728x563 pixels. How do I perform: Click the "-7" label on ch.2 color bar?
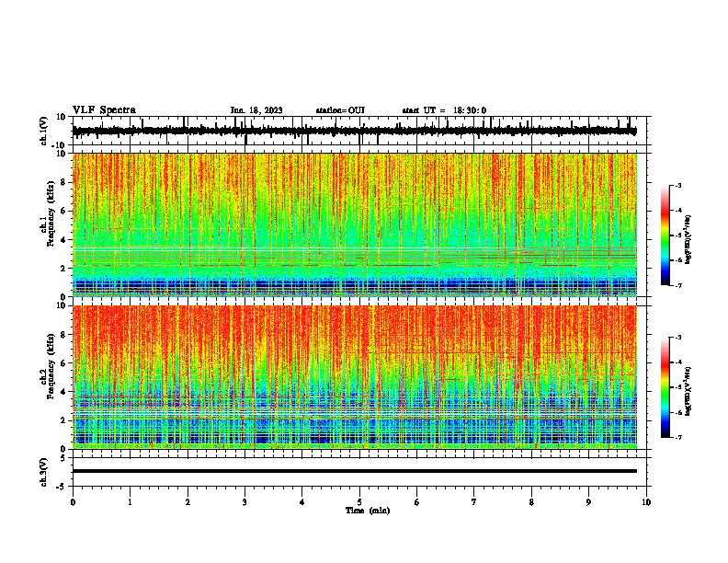[677, 438]
